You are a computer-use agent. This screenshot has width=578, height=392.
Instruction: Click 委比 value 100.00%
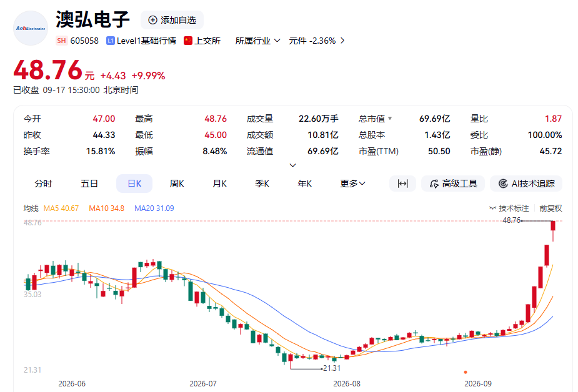pos(545,135)
